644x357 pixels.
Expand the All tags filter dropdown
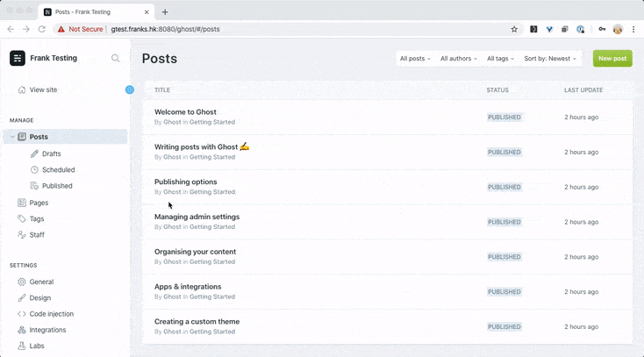coord(499,59)
